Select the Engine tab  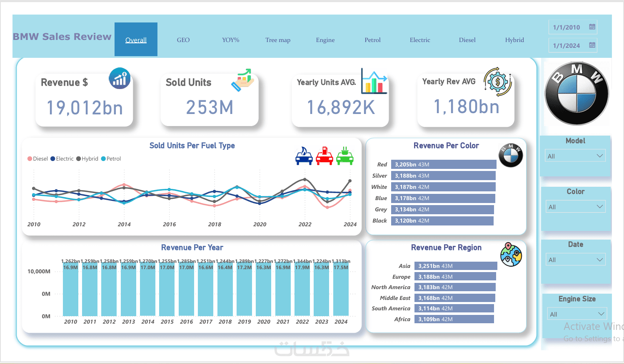325,40
